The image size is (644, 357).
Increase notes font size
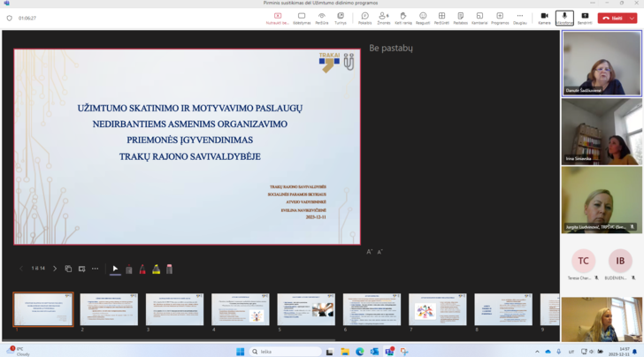(x=369, y=252)
